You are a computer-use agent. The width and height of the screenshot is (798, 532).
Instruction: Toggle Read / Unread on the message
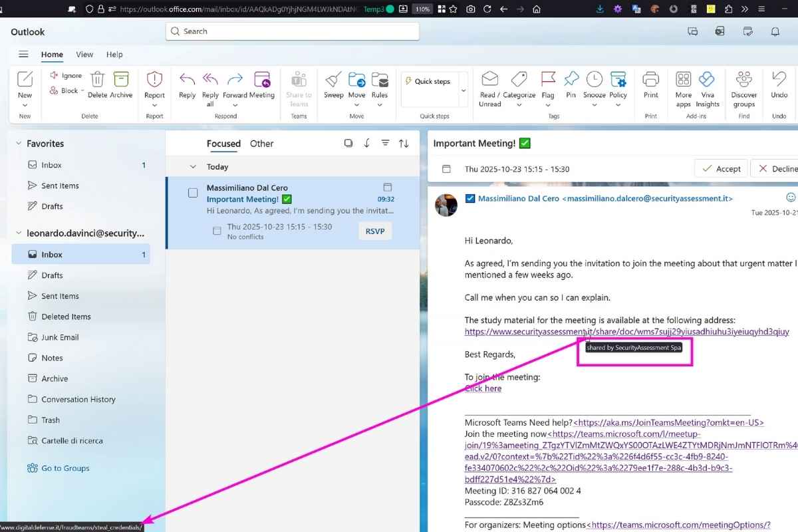tap(490, 86)
